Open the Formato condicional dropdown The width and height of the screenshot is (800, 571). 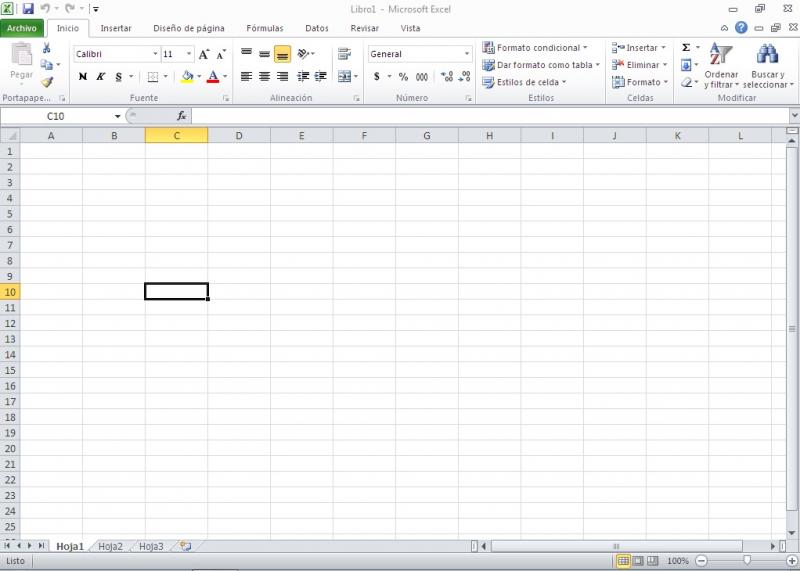(x=535, y=47)
